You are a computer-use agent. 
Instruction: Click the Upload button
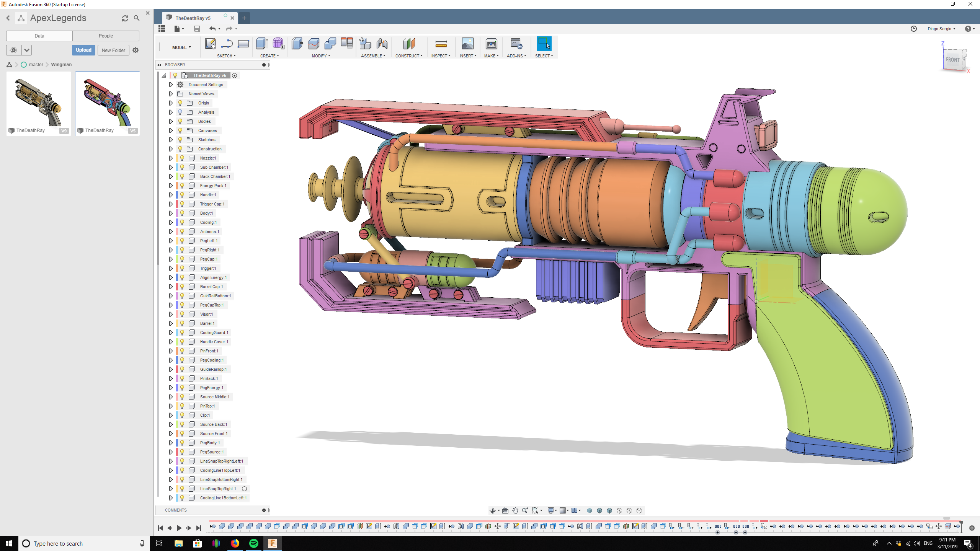pos(83,50)
